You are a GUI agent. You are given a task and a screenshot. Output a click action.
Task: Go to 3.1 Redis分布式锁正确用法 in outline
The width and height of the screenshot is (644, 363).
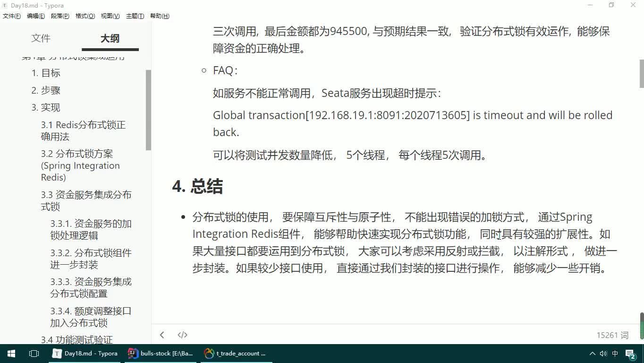point(83,131)
